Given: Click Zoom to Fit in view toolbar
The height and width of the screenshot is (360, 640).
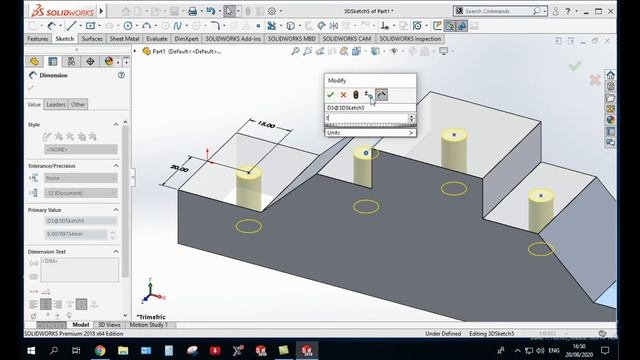Looking at the screenshot, I should (x=295, y=51).
